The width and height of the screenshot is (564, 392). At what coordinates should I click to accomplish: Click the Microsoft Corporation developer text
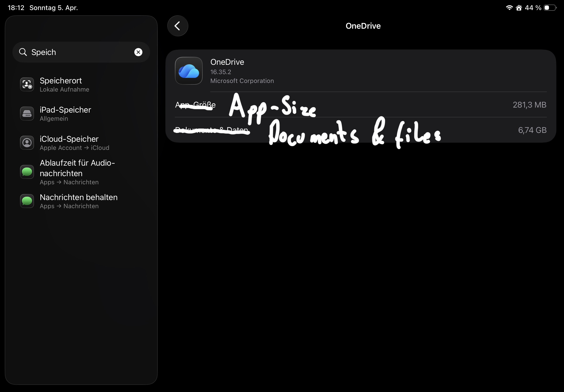[242, 81]
